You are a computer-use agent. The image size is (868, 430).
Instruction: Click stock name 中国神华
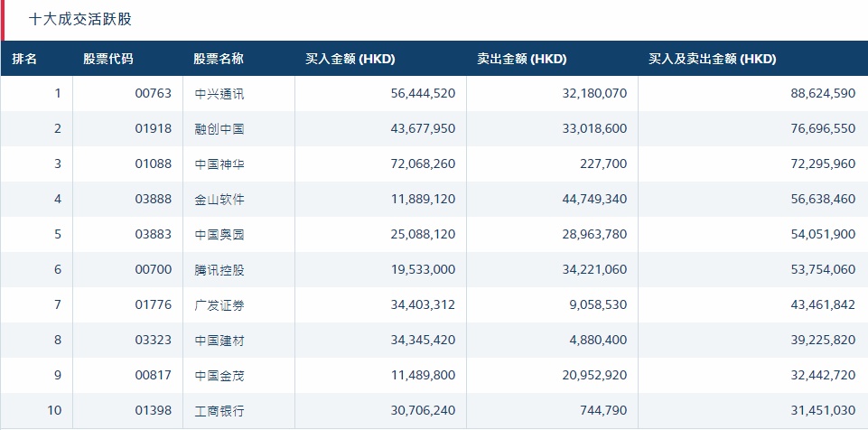click(x=219, y=164)
